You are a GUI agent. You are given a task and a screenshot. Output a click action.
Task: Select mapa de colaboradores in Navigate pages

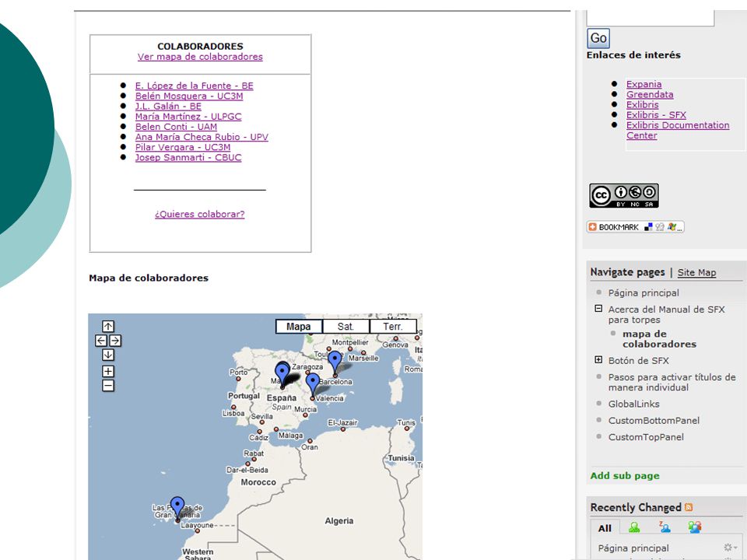coord(659,338)
